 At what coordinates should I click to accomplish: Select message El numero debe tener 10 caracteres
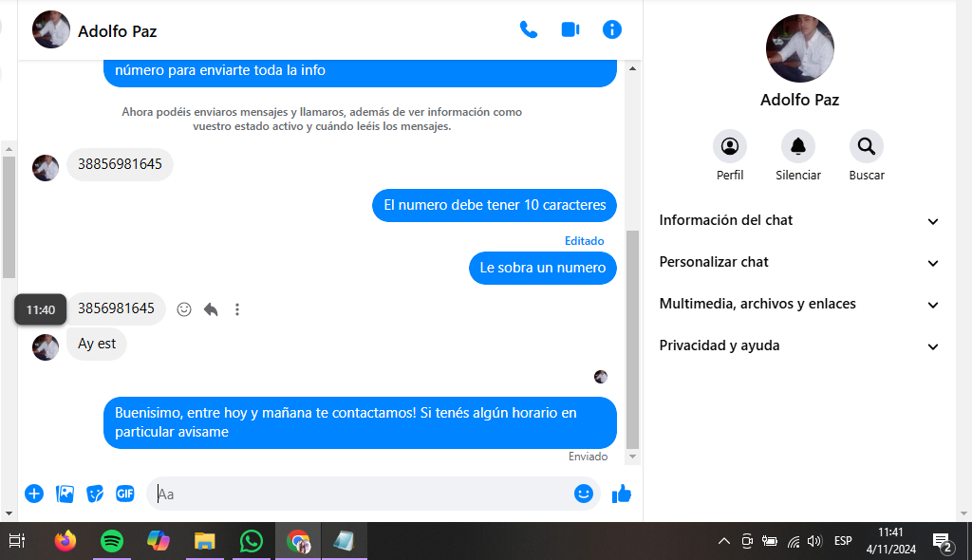coord(494,205)
